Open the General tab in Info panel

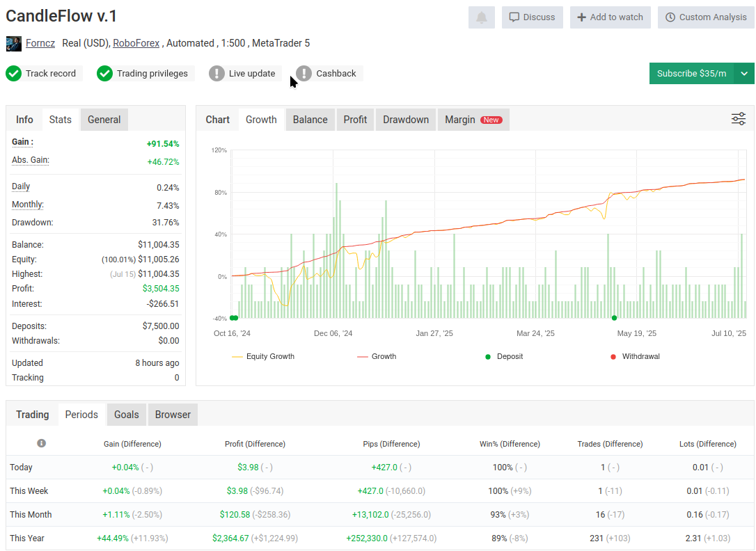point(104,120)
